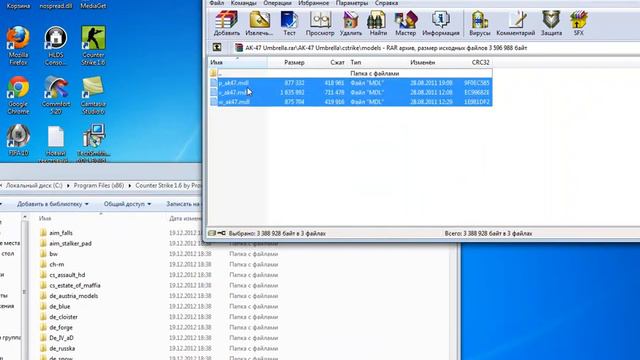Image resolution: width=640 pixels, height=360 pixels.
Task: Click the Тест (Test) toolbar icon
Action: click(x=289, y=23)
